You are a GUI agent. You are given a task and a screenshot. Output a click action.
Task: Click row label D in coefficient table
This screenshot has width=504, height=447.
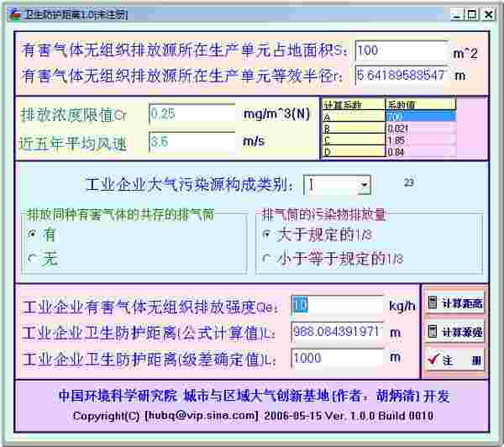[354, 151]
